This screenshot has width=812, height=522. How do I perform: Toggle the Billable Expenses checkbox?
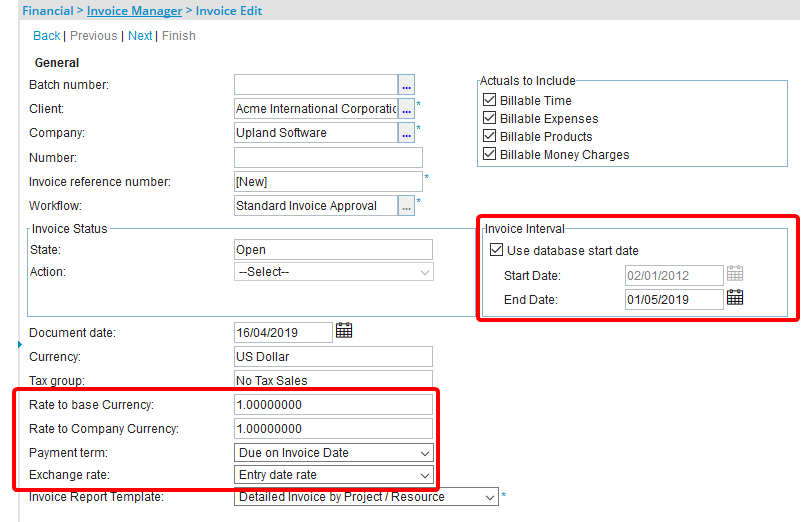coord(490,118)
